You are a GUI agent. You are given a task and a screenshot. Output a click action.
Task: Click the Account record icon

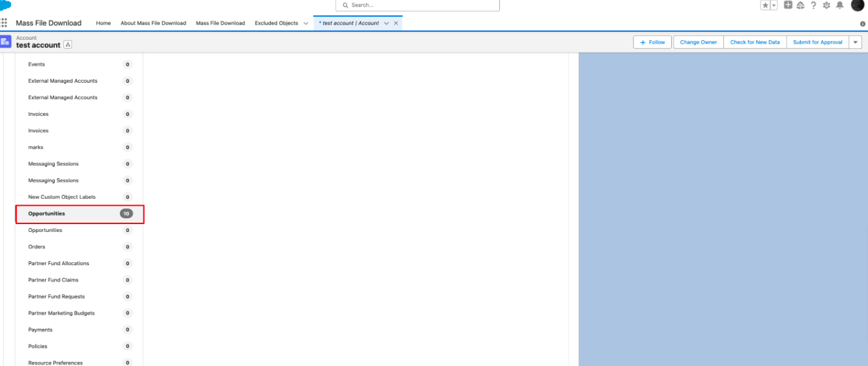5,42
